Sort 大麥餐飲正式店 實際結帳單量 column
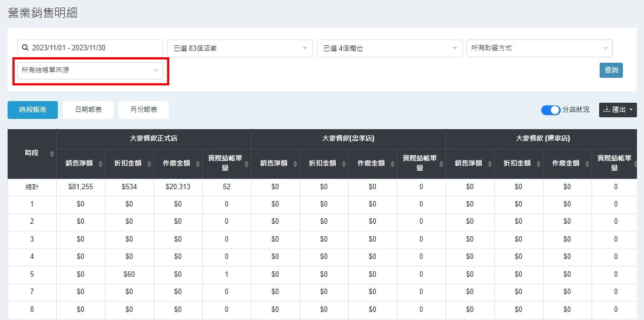Image resolution: width=644 pixels, height=320 pixels. coord(247,164)
